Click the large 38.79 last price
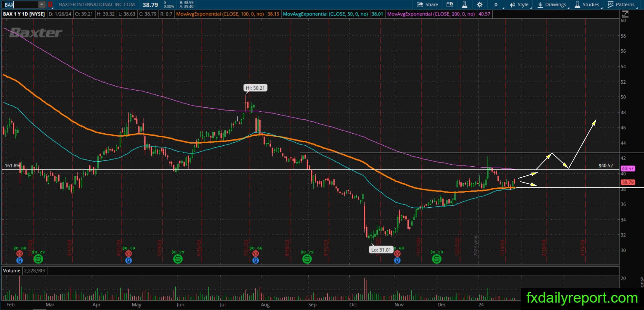Viewport: 644px width, 310px height. 150,5
